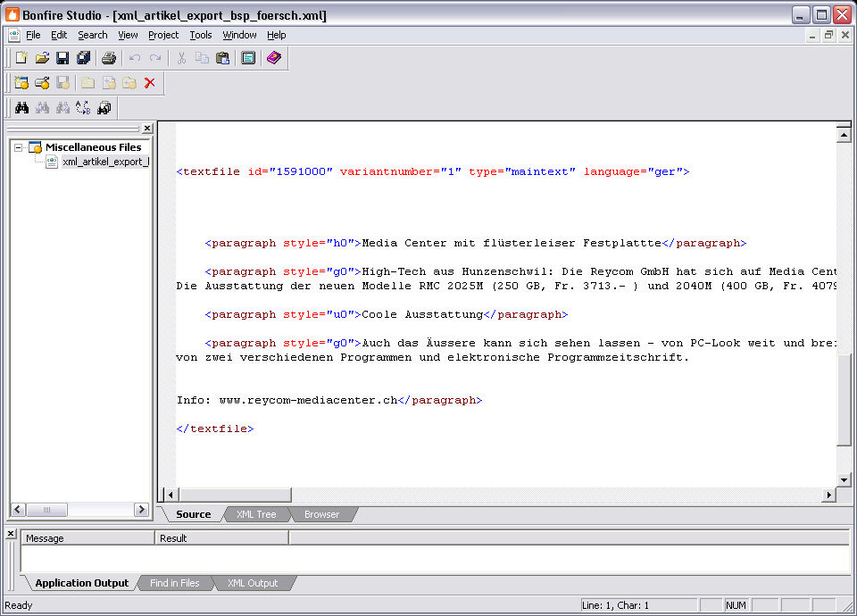Select the Find in Files output tab
Screen dimensions: 857x616
point(175,583)
